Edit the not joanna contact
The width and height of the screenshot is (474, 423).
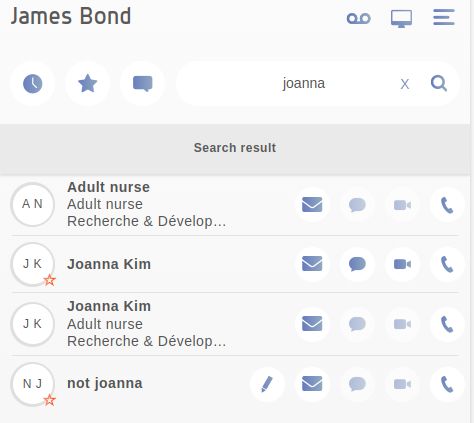267,384
